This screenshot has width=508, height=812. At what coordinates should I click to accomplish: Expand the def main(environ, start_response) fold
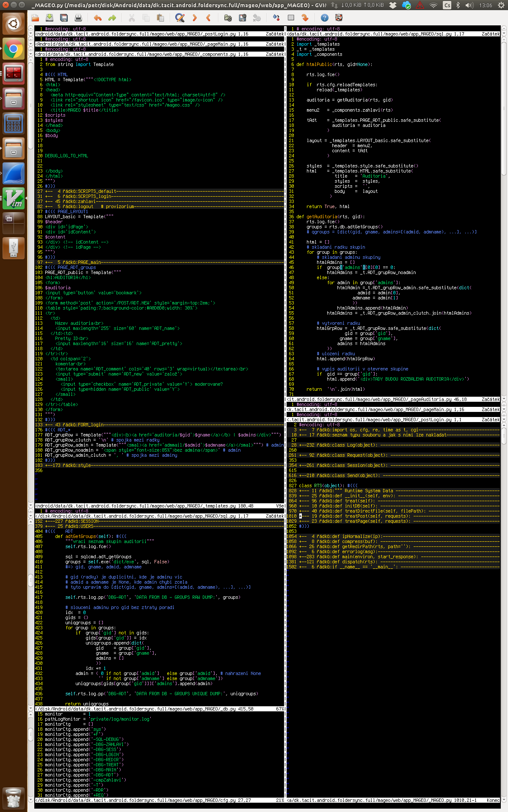[x=394, y=557]
